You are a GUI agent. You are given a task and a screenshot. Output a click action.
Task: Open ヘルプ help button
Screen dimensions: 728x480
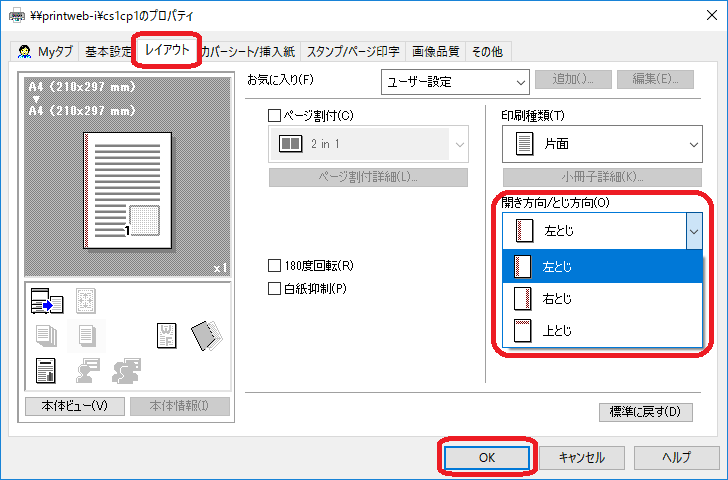(x=676, y=458)
